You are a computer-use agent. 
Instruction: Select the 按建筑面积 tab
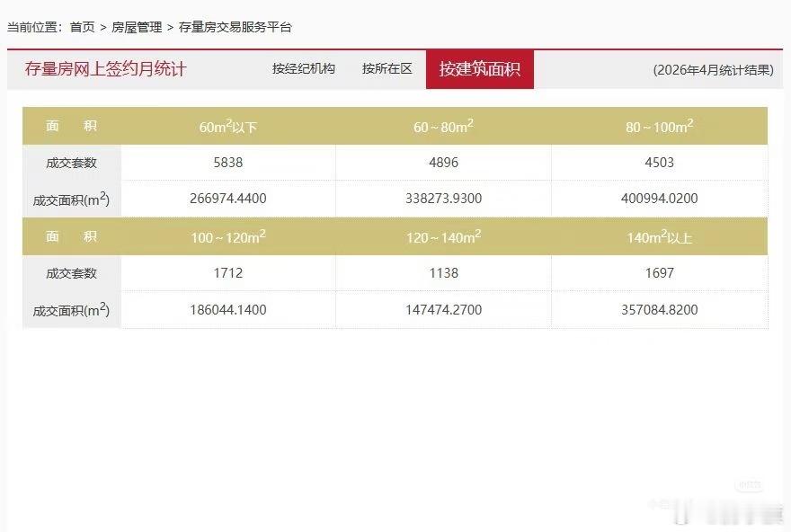(x=480, y=69)
